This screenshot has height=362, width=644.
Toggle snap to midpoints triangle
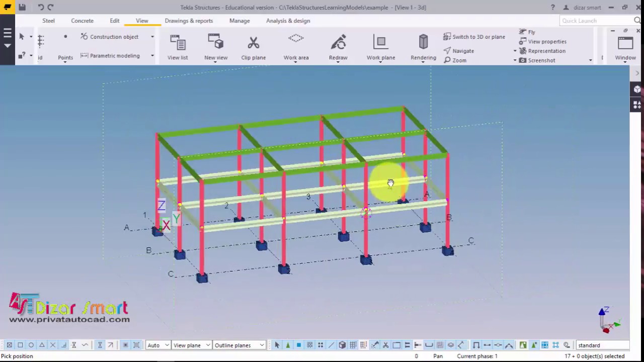42,345
